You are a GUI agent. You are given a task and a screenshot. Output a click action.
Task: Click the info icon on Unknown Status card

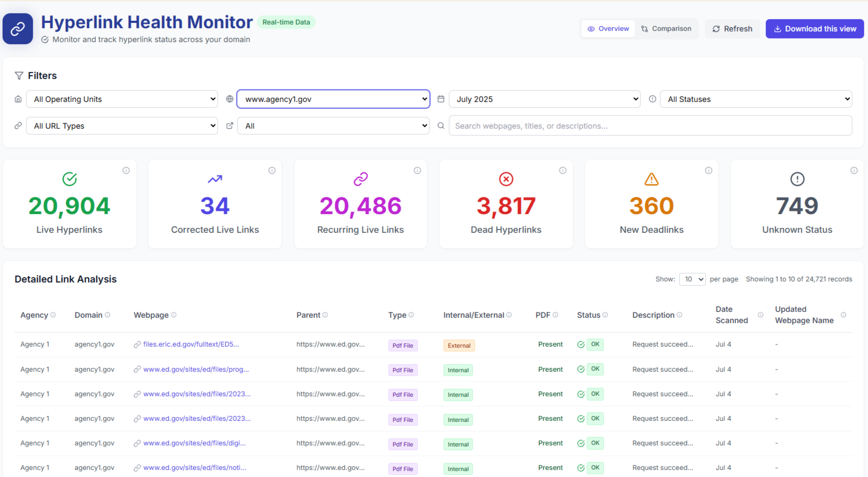point(854,170)
